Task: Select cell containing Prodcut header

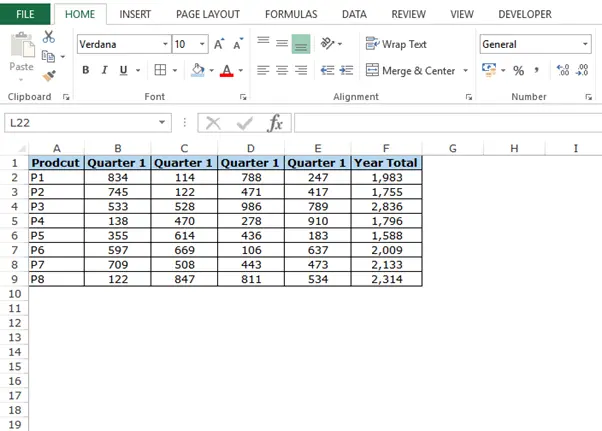Action: (x=56, y=163)
